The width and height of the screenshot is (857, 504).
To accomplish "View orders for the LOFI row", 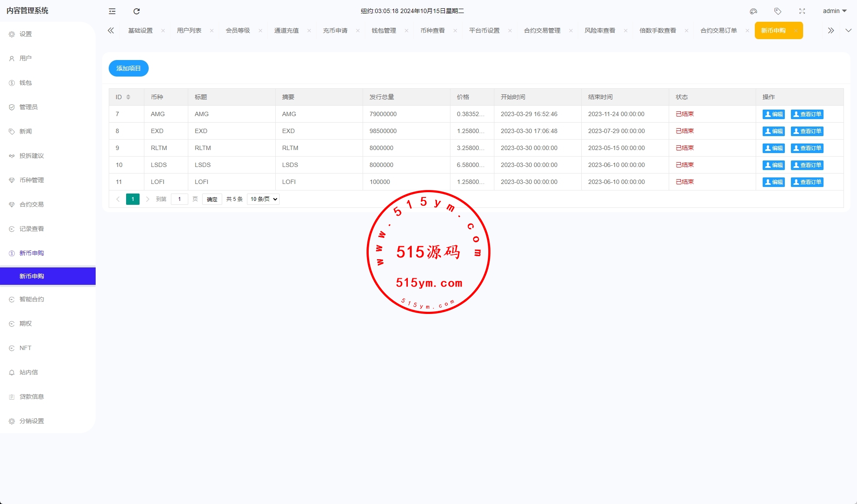I will [807, 182].
